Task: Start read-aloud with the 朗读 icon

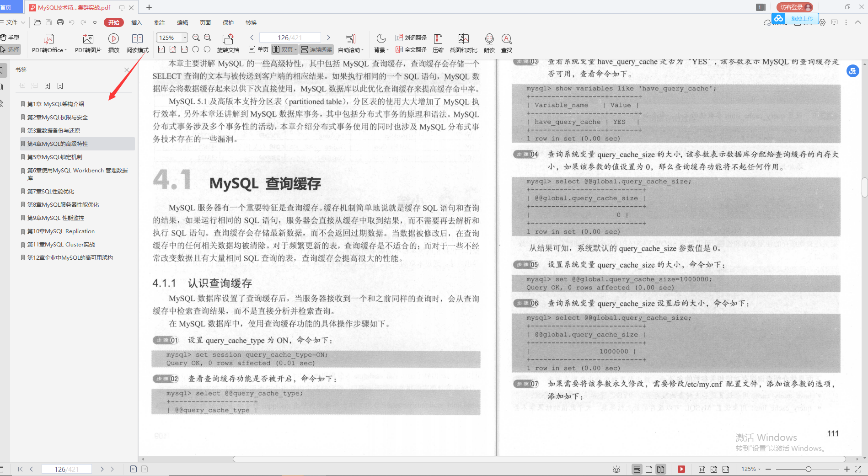Action: (x=489, y=43)
